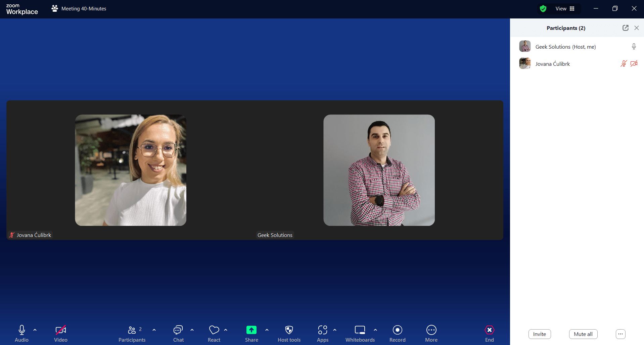Expand the arrow next to Whiteboards
The width and height of the screenshot is (644, 345).
pos(375,330)
